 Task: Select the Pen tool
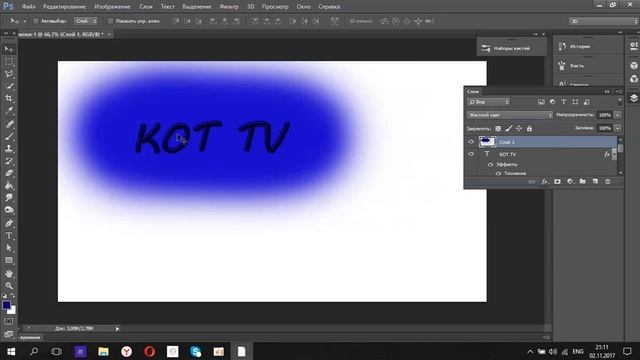(x=9, y=223)
